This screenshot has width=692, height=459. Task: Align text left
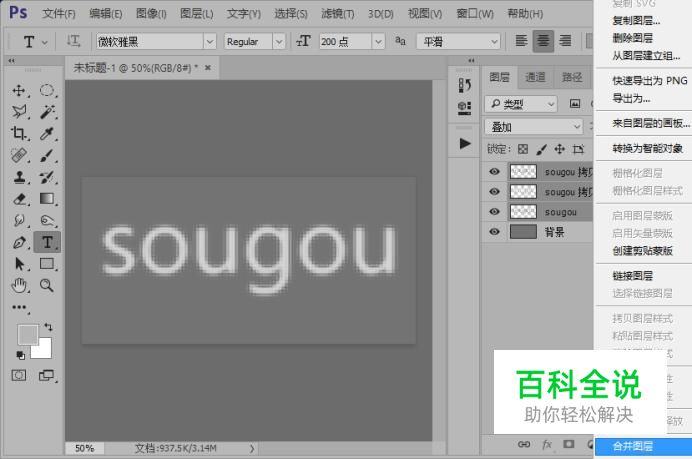(521, 41)
